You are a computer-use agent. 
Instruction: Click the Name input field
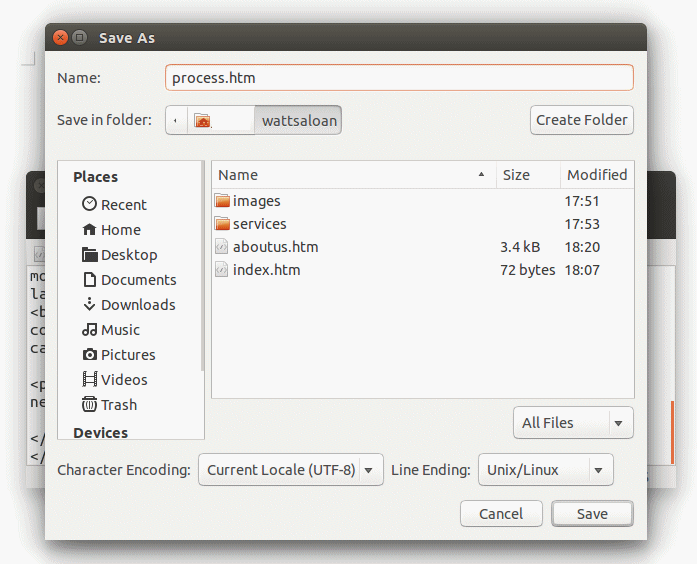coord(399,78)
